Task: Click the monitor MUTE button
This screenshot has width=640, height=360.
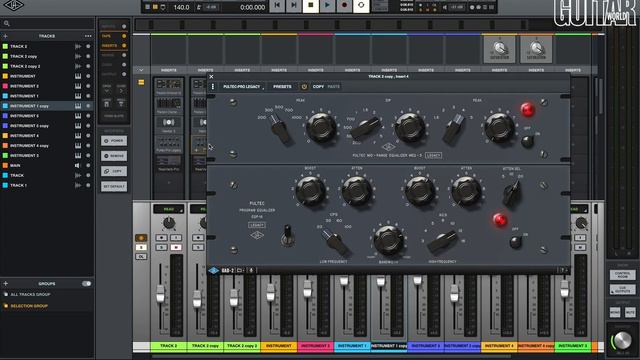Action: point(630,312)
